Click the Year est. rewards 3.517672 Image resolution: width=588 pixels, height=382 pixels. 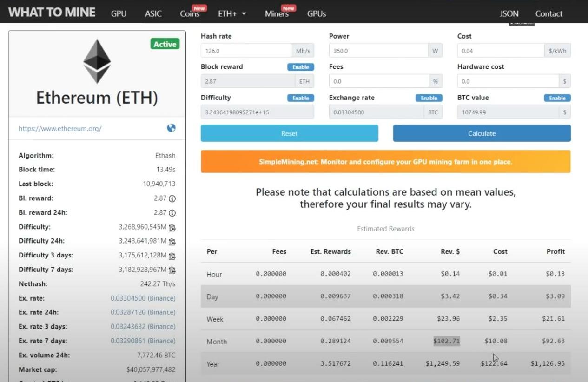336,363
